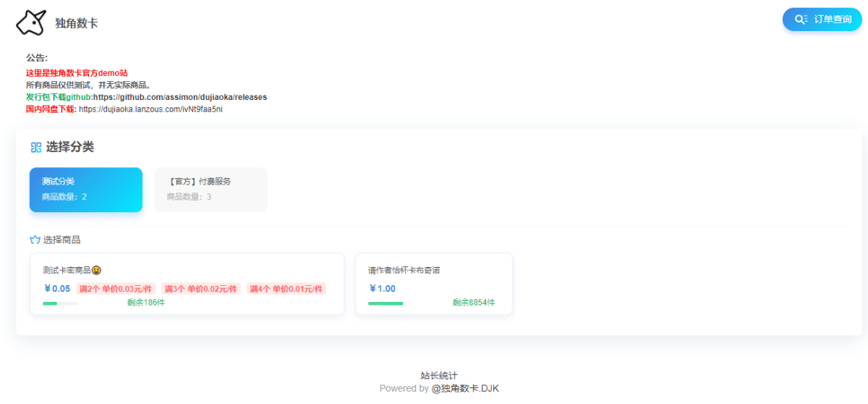Viewport: 868px width, 404px height.
Task: Click the 商品数量：2 label
Action: coord(64,197)
